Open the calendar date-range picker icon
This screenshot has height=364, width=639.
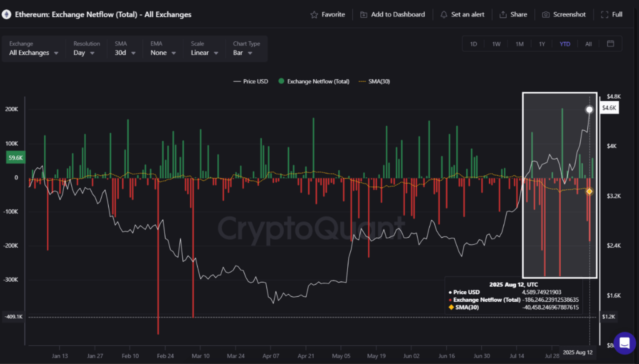point(610,43)
